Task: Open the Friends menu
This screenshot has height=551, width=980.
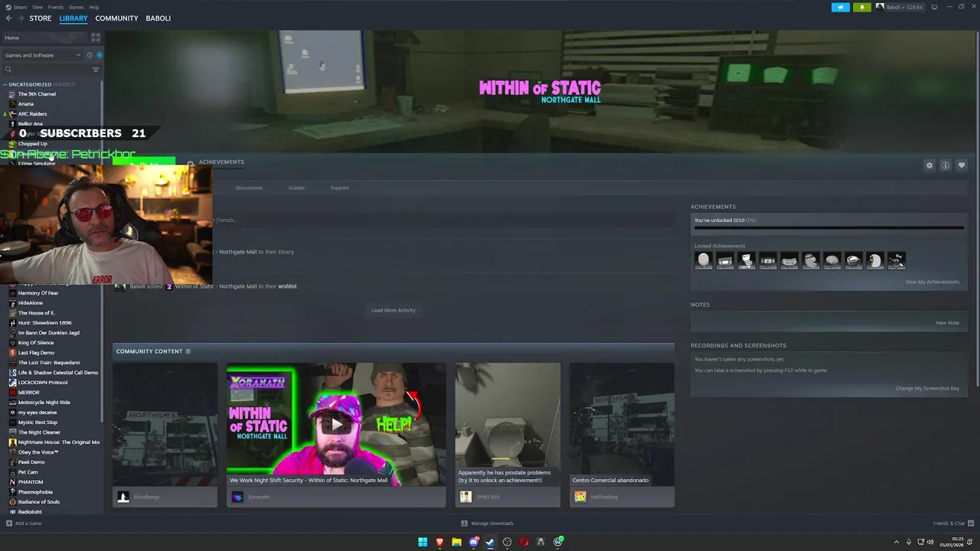Action: 56,7
